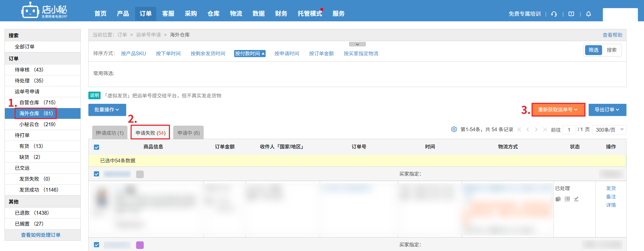Click 发货 in the first order row
Image resolution: width=644 pixels, height=251 pixels.
611,188
